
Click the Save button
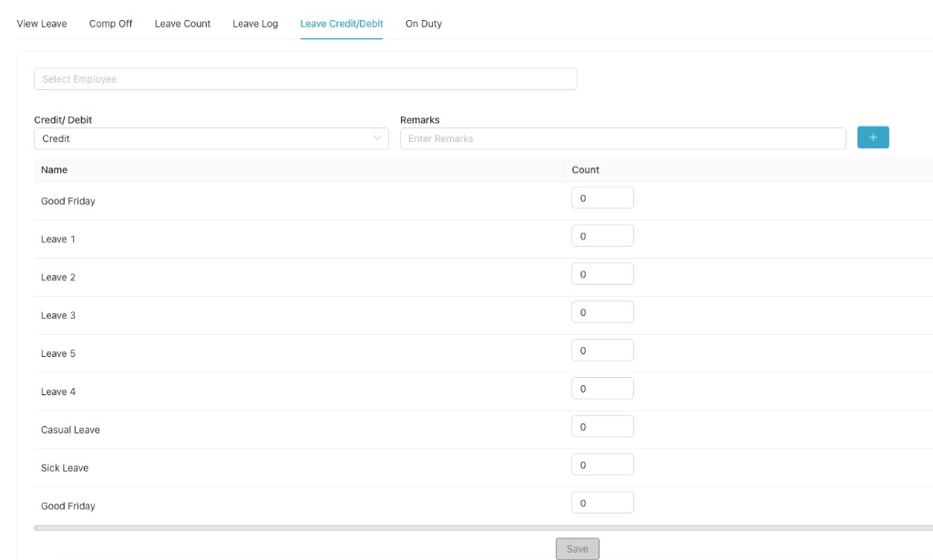pos(577,547)
